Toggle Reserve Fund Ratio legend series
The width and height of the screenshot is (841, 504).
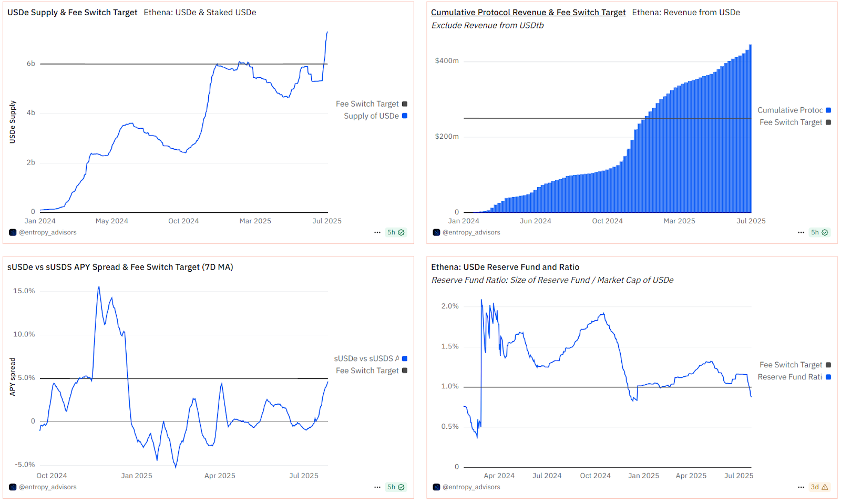tap(789, 377)
